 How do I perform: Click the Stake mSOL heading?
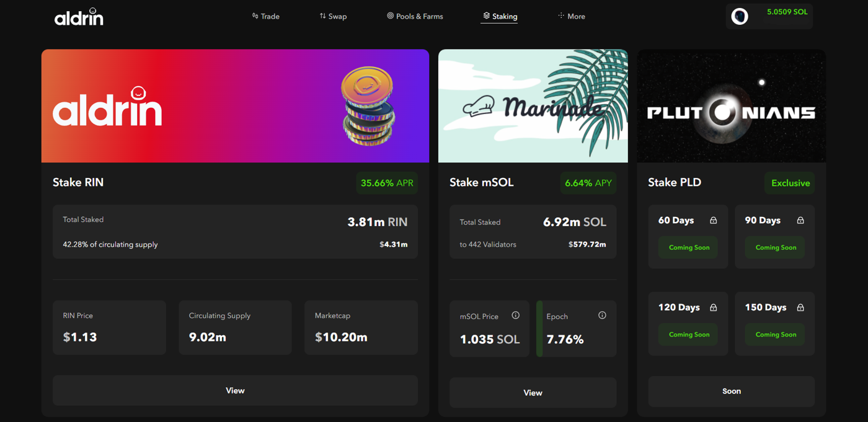(482, 182)
